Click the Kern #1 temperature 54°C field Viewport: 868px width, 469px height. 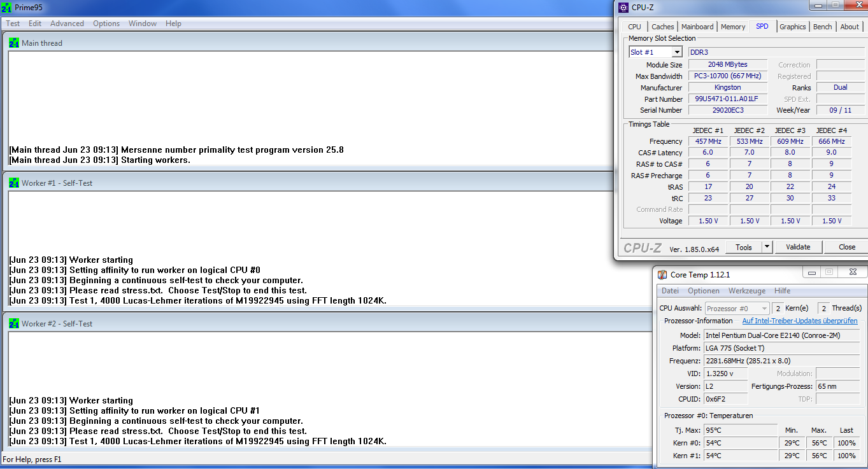click(x=741, y=456)
